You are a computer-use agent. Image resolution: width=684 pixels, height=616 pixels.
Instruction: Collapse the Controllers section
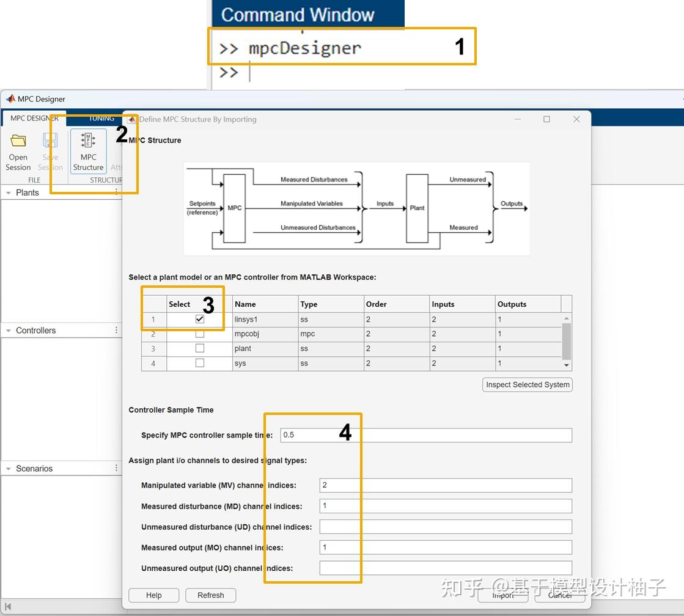[x=9, y=330]
